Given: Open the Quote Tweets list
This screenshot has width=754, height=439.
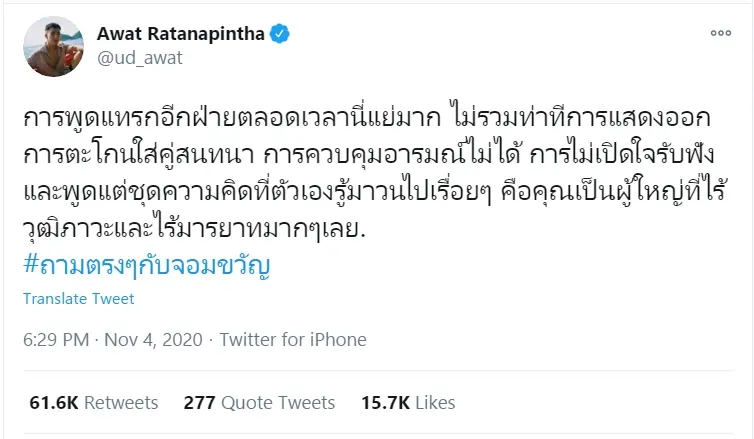Looking at the screenshot, I should [x=279, y=403].
